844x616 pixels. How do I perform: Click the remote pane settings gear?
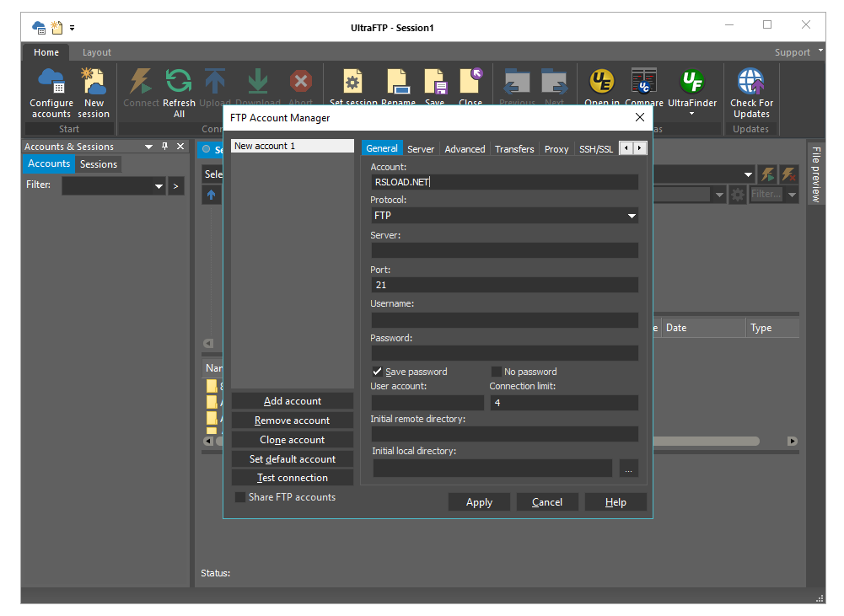(738, 194)
